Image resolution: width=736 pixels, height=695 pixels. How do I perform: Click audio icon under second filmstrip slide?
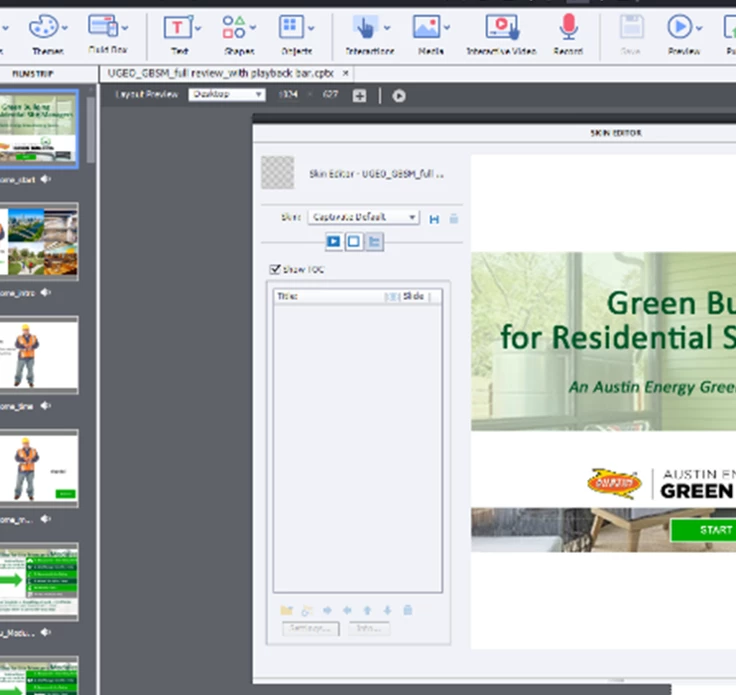tap(46, 292)
